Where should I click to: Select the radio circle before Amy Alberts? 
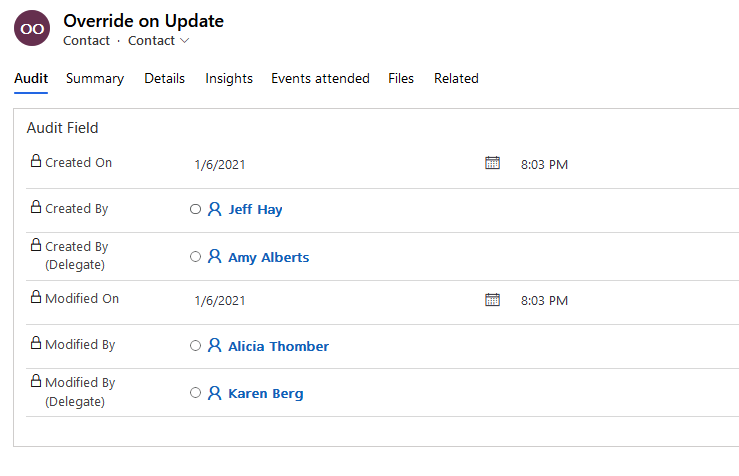[195, 257]
